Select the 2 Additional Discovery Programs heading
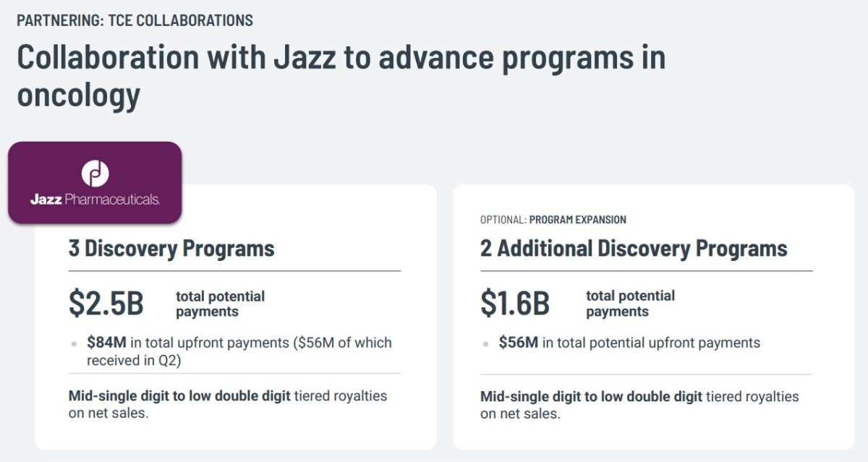868x462 pixels. pos(634,249)
